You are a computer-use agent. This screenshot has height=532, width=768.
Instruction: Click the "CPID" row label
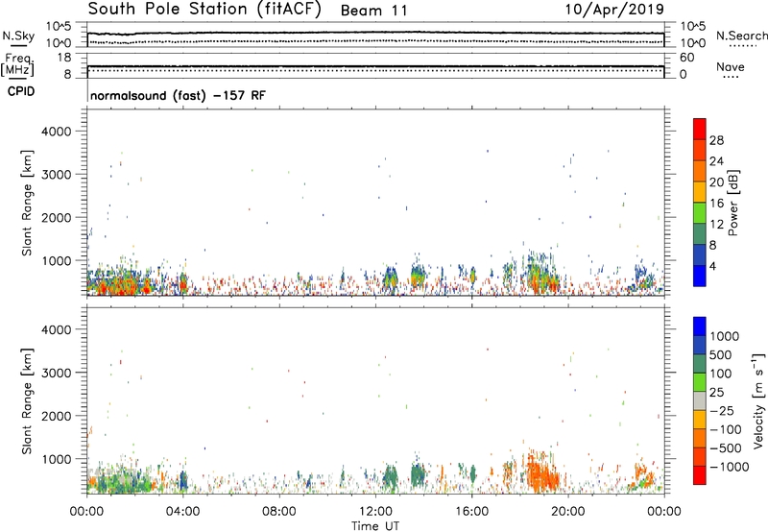point(21,91)
